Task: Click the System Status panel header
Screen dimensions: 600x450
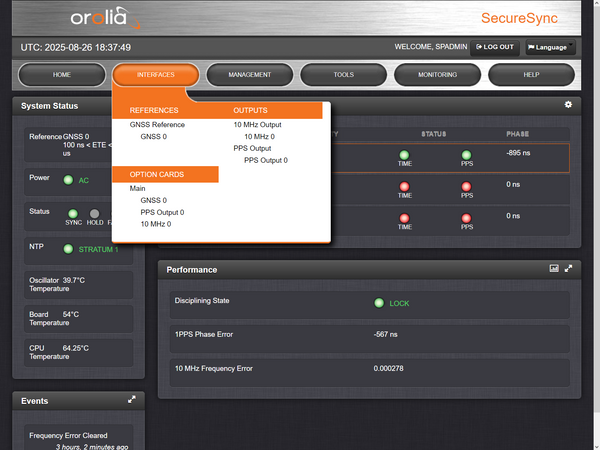Action: pyautogui.click(x=49, y=106)
